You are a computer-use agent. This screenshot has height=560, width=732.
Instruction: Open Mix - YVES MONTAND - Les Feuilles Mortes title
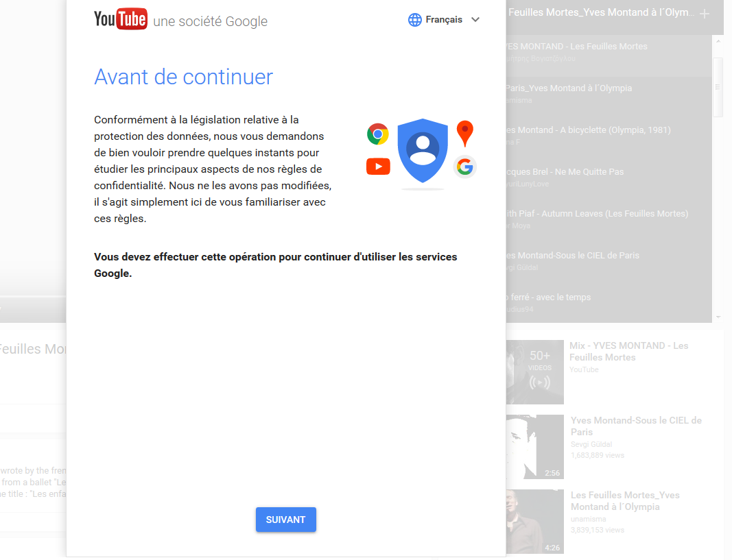(x=628, y=352)
